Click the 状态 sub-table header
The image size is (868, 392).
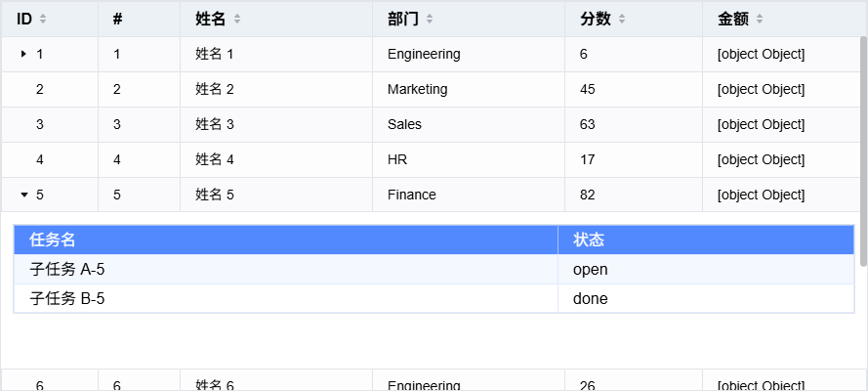pyautogui.click(x=589, y=240)
